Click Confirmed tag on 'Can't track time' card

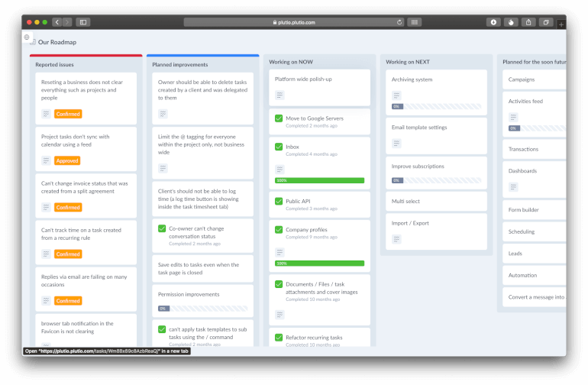click(x=68, y=254)
